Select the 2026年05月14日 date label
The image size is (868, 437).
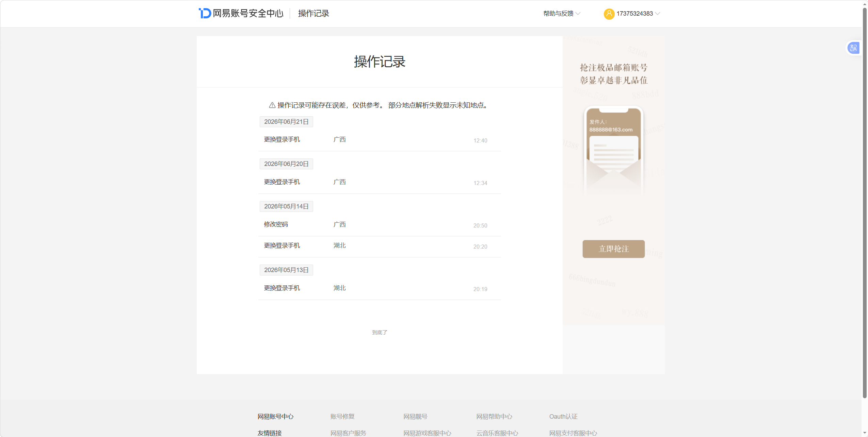pos(286,206)
